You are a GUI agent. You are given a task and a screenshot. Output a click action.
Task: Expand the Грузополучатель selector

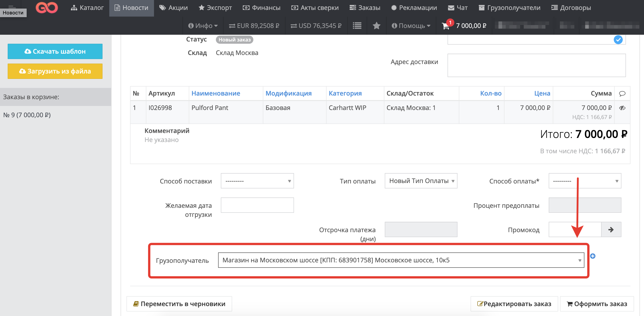pos(401,260)
